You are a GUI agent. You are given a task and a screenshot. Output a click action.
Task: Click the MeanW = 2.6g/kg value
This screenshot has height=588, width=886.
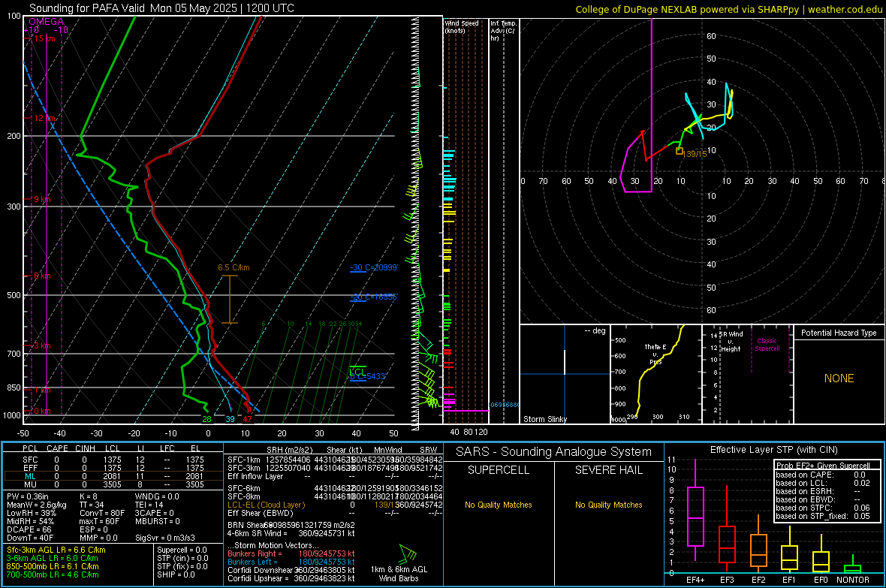(37, 505)
